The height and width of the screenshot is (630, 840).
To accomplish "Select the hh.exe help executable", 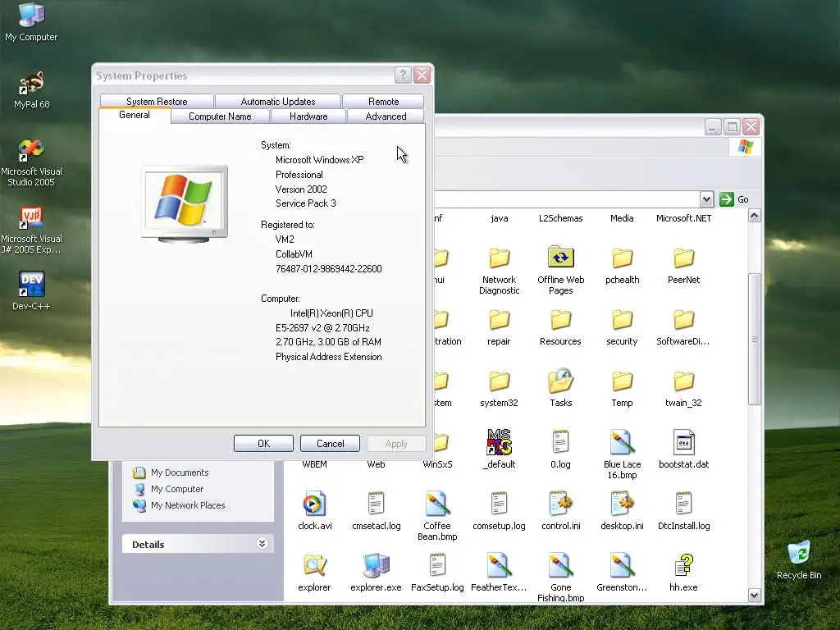I will [683, 572].
